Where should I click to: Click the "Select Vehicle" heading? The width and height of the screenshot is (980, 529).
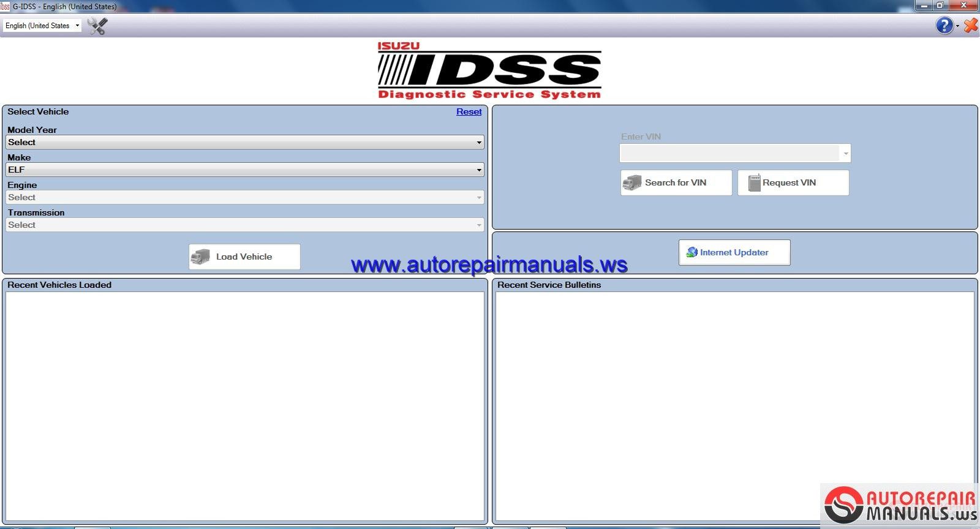coord(38,111)
